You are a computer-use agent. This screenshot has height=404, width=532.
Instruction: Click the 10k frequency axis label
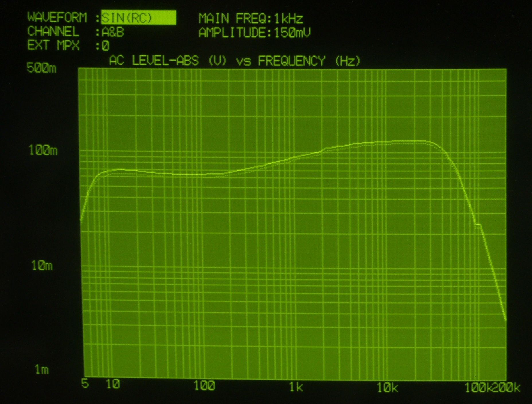click(387, 388)
